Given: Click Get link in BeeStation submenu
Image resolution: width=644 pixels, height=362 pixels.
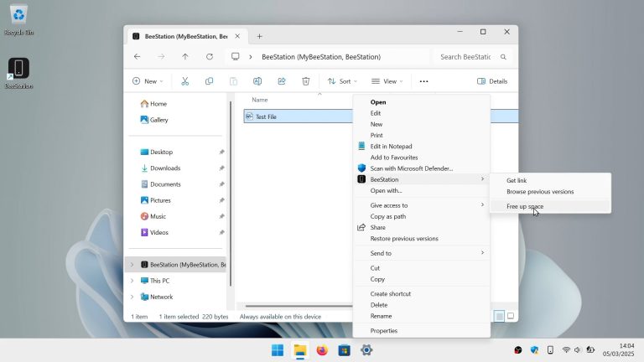Looking at the screenshot, I should tap(517, 180).
